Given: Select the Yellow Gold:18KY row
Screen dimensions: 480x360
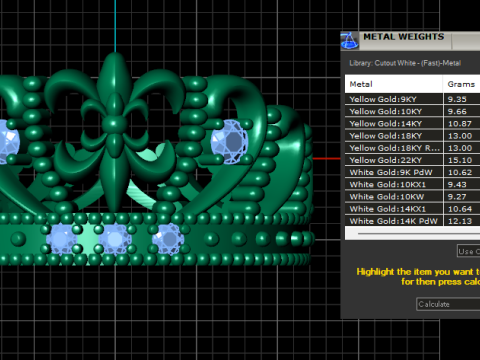Looking at the screenshot, I should [x=412, y=136].
